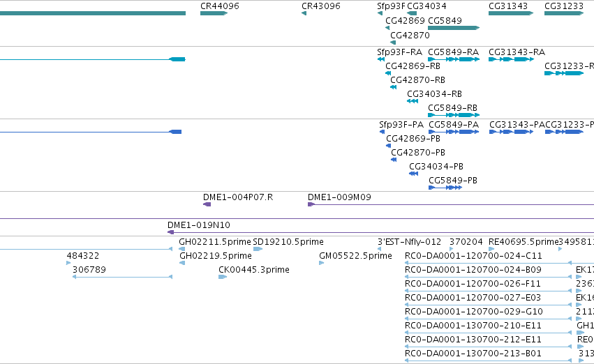
Task: Open BAC clone DME1-009M09 label
Action: click(x=339, y=197)
